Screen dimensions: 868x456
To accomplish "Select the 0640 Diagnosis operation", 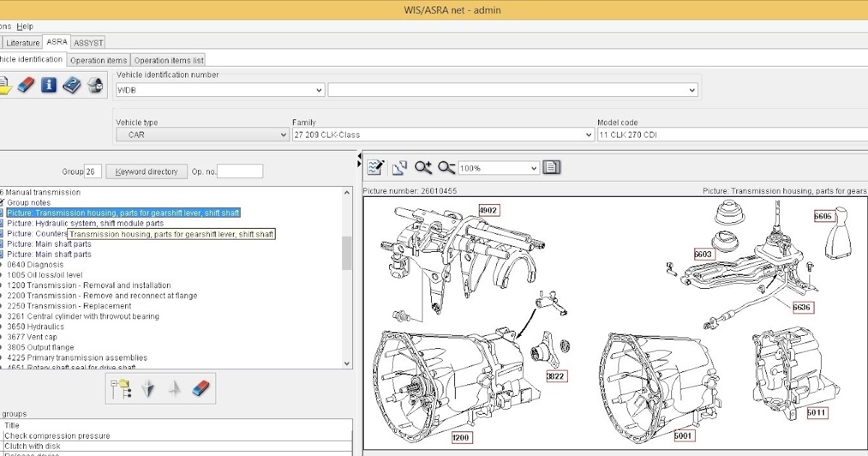I will [35, 265].
